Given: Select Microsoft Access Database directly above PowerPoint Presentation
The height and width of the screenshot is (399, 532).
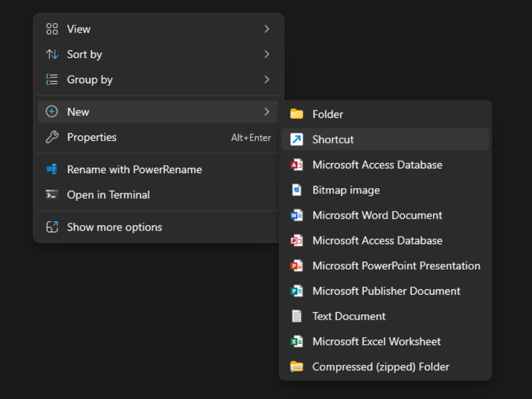Looking at the screenshot, I should coord(377,241).
